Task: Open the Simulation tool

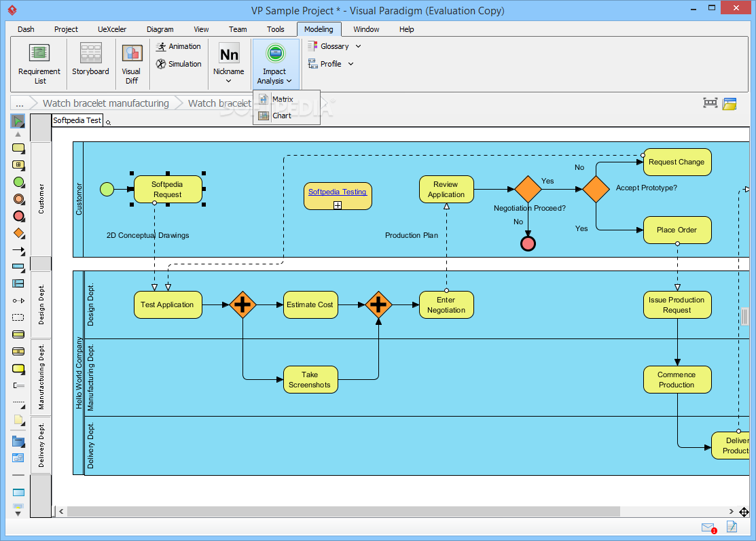Action: click(x=179, y=64)
